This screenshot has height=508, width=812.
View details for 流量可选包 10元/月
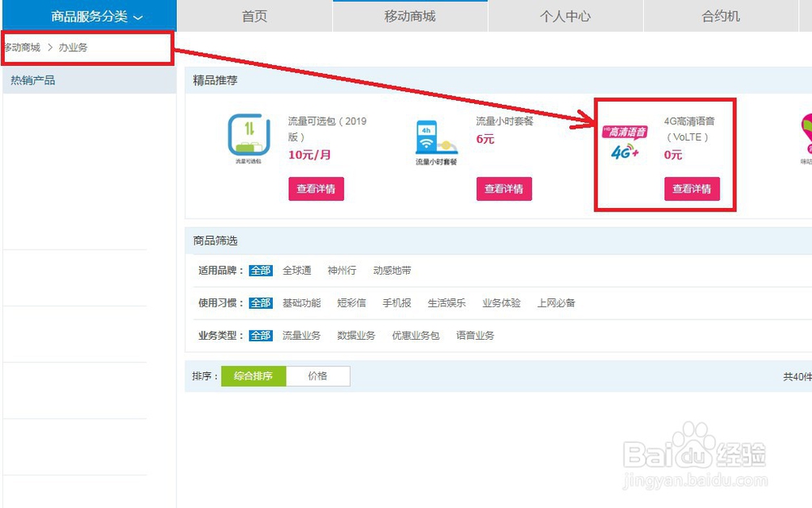316,189
